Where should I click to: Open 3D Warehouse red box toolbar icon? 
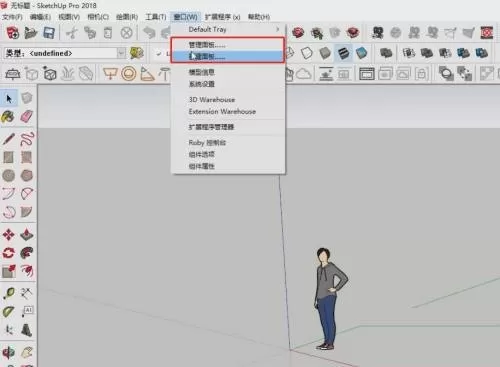298,33
